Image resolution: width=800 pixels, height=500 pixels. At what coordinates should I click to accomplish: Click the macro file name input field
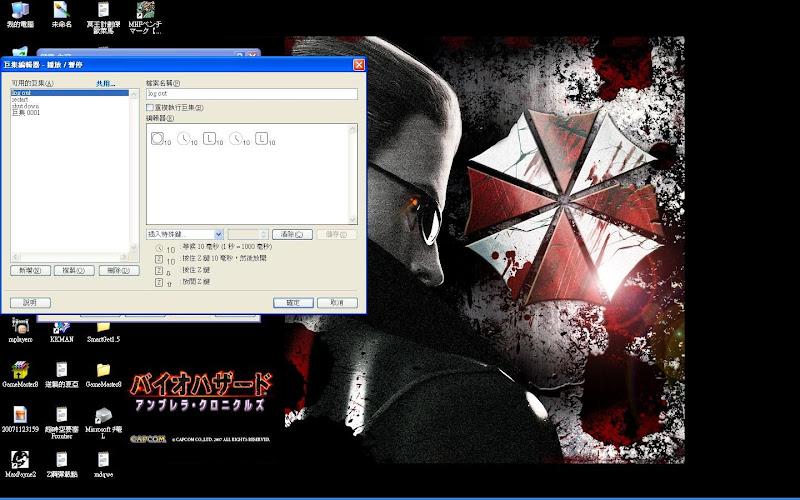click(x=252, y=94)
